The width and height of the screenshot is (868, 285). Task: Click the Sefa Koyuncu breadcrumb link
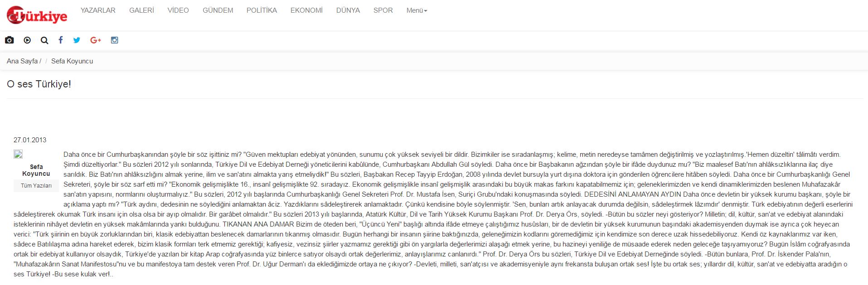pos(72,61)
